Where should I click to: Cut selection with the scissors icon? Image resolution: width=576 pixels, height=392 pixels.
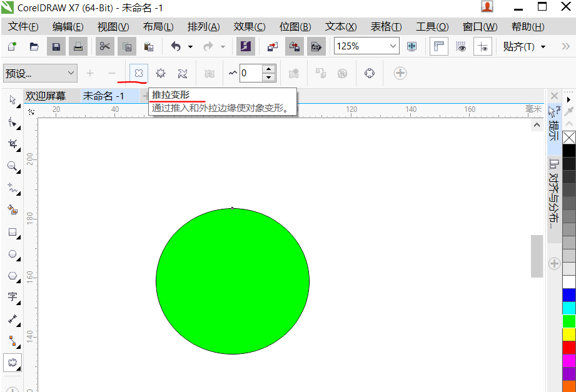click(104, 47)
